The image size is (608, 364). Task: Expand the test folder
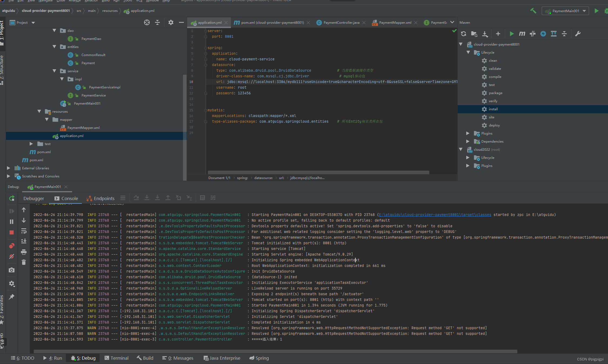(31, 144)
